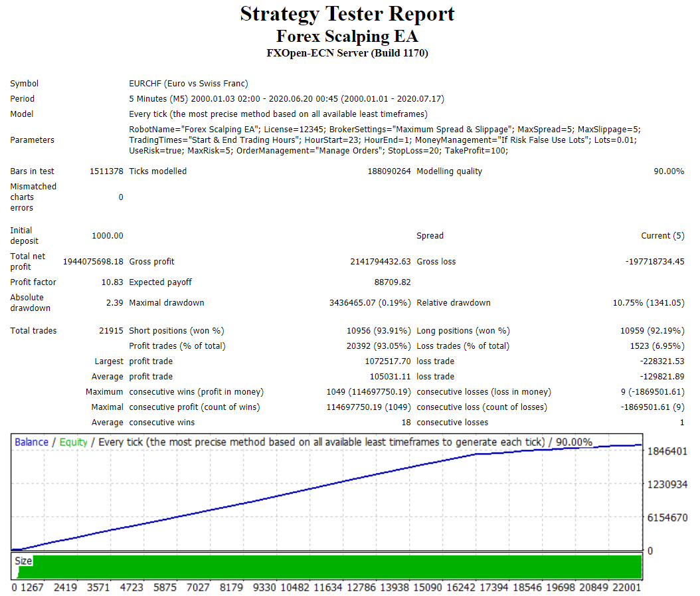
Task: Click the total net profit value
Action: (93, 262)
